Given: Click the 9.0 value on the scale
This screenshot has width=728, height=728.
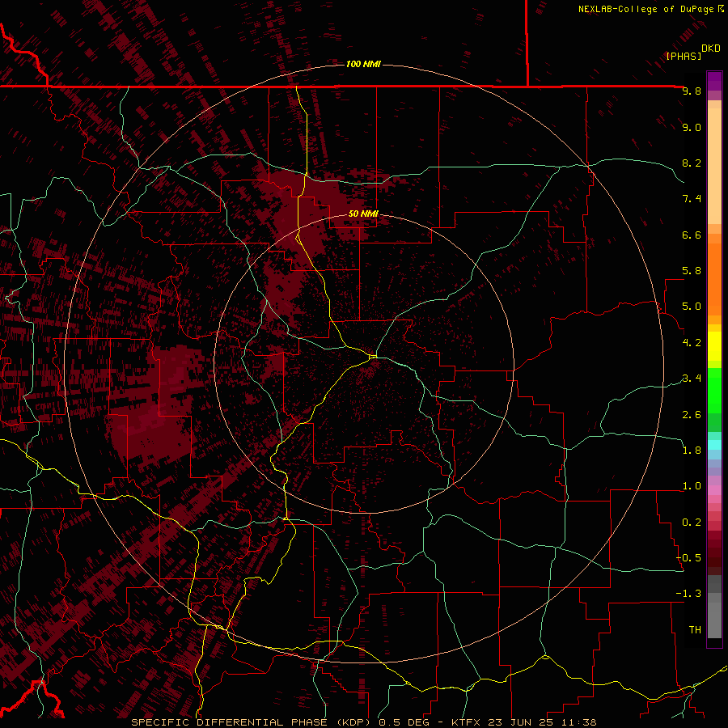Looking at the screenshot, I should [x=692, y=127].
